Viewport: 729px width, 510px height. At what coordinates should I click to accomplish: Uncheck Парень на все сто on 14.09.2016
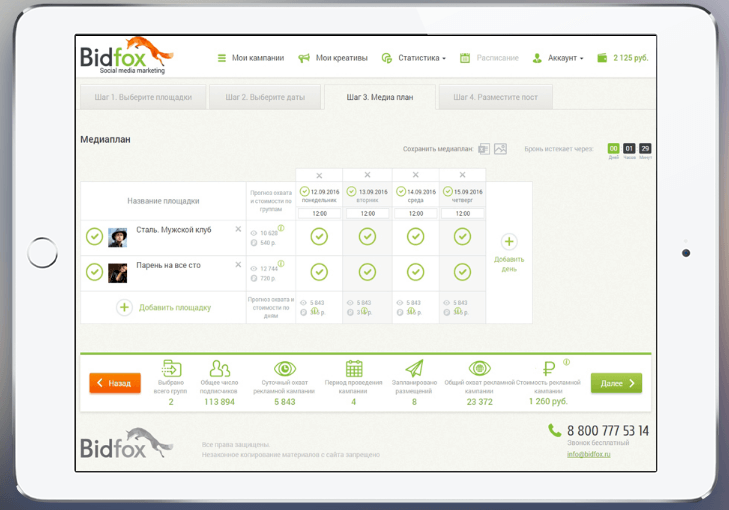coord(414,272)
